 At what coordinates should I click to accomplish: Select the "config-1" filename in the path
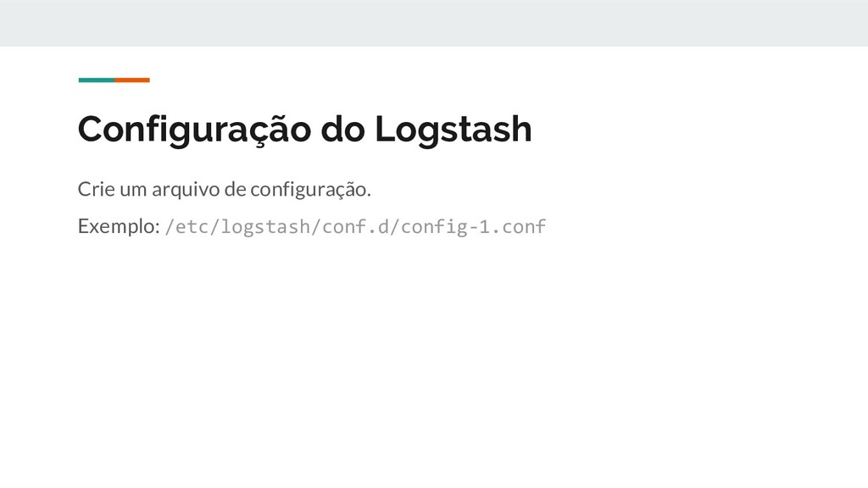pyautogui.click(x=446, y=227)
